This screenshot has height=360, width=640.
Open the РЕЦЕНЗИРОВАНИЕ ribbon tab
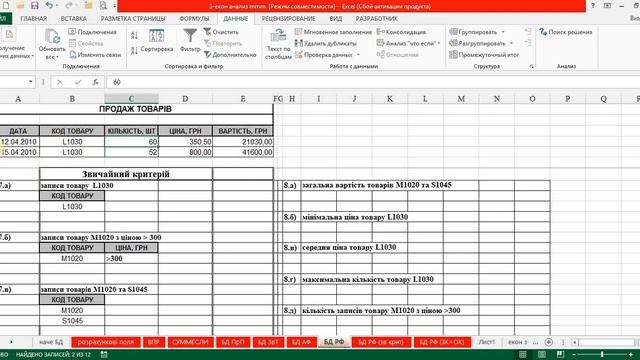point(288,18)
